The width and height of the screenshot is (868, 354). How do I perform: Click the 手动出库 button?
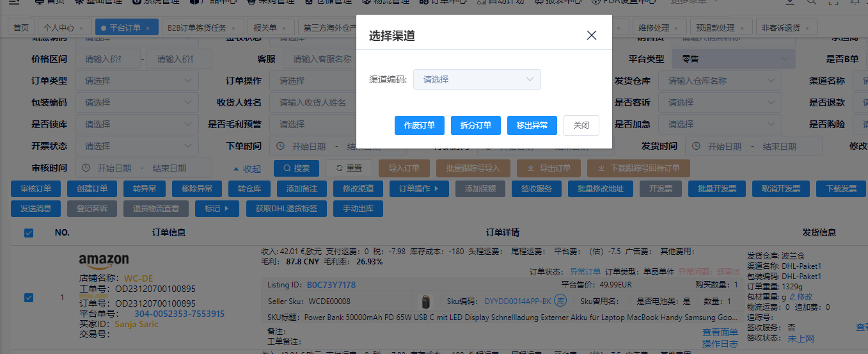[x=358, y=209]
